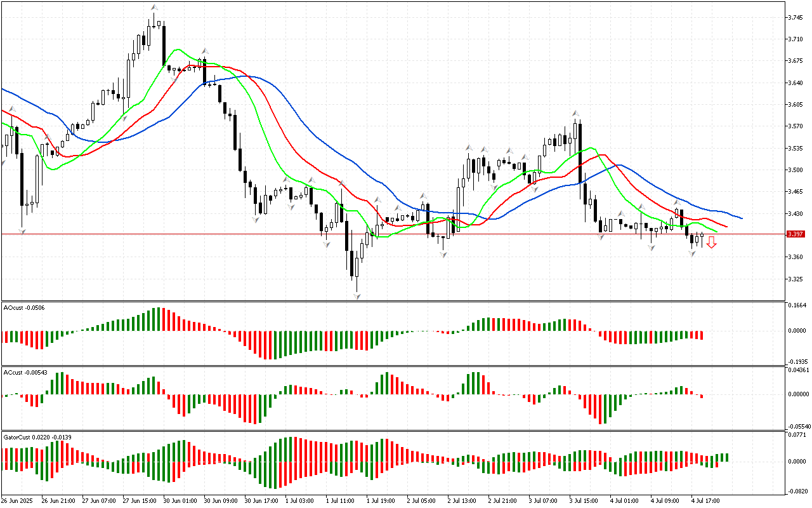Click the 3.745 price scale label
The image size is (812, 508).
pyautogui.click(x=796, y=17)
